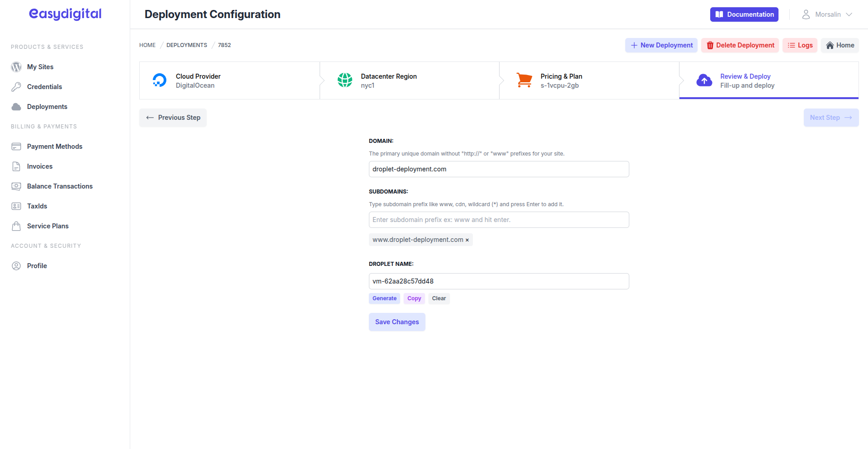The width and height of the screenshot is (868, 449).
Task: Click the DigitalOcean cloud provider icon
Action: (159, 80)
